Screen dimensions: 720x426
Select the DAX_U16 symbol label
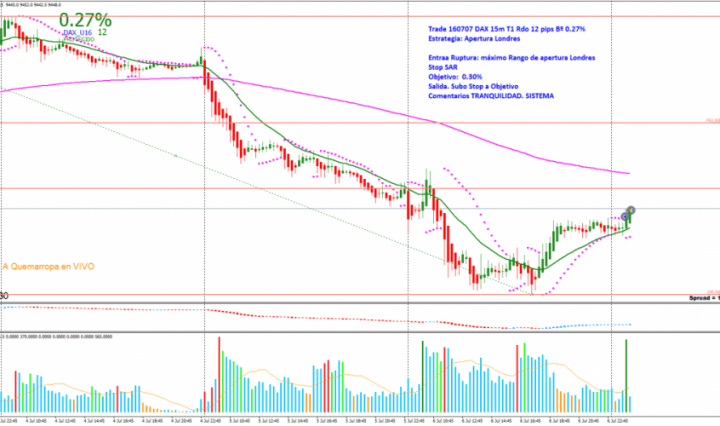(x=78, y=33)
